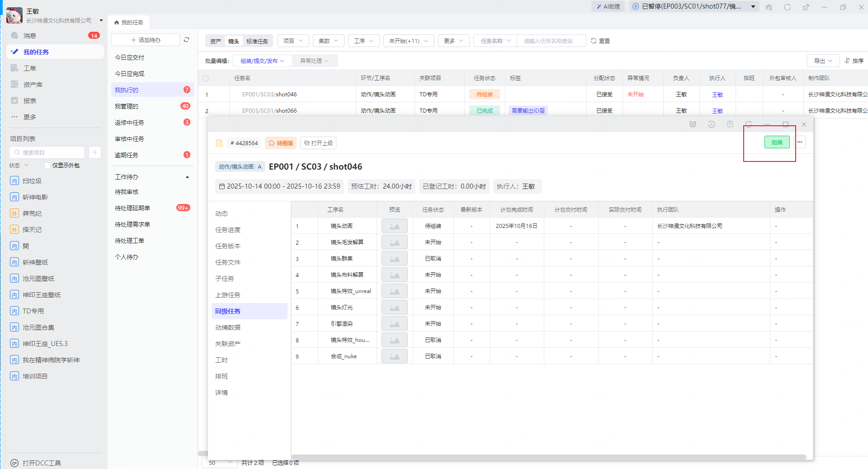The width and height of the screenshot is (868, 469).
Task: Switch the filter to 资产 type
Action: tap(216, 41)
